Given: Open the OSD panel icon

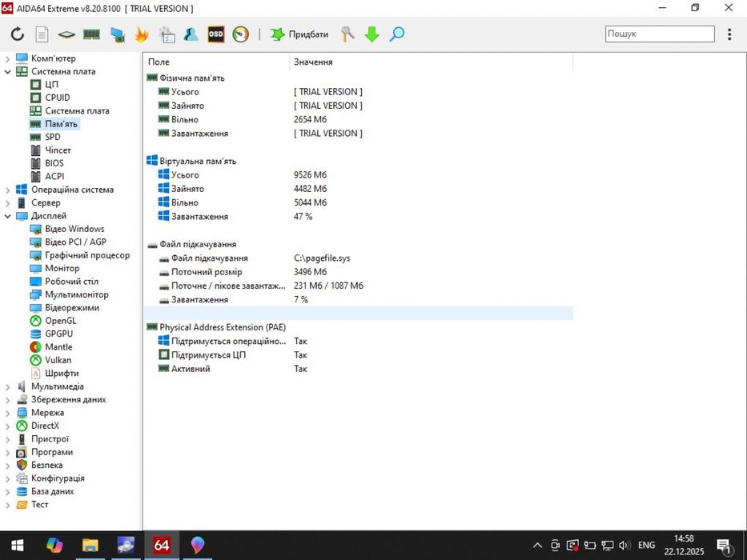Looking at the screenshot, I should [x=216, y=34].
